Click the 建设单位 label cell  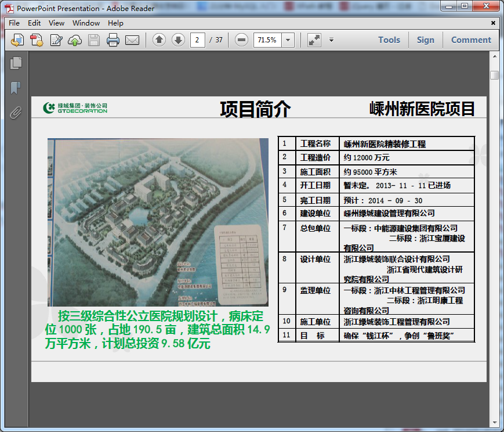tap(318, 214)
